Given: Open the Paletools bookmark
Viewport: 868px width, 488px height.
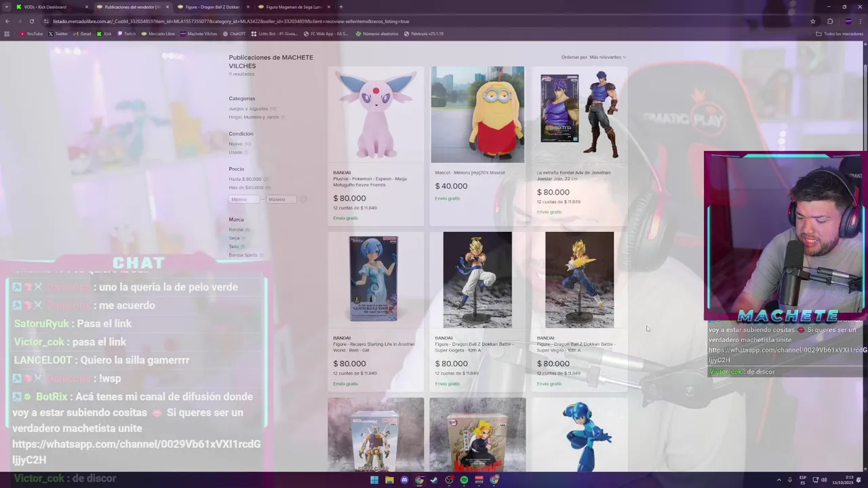Looking at the screenshot, I should tap(424, 33).
